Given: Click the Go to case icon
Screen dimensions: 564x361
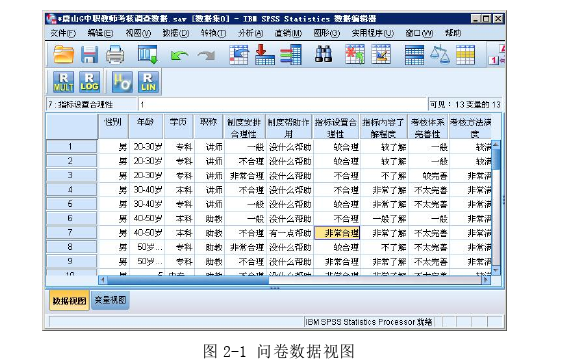Looking at the screenshot, I should coord(239,55).
